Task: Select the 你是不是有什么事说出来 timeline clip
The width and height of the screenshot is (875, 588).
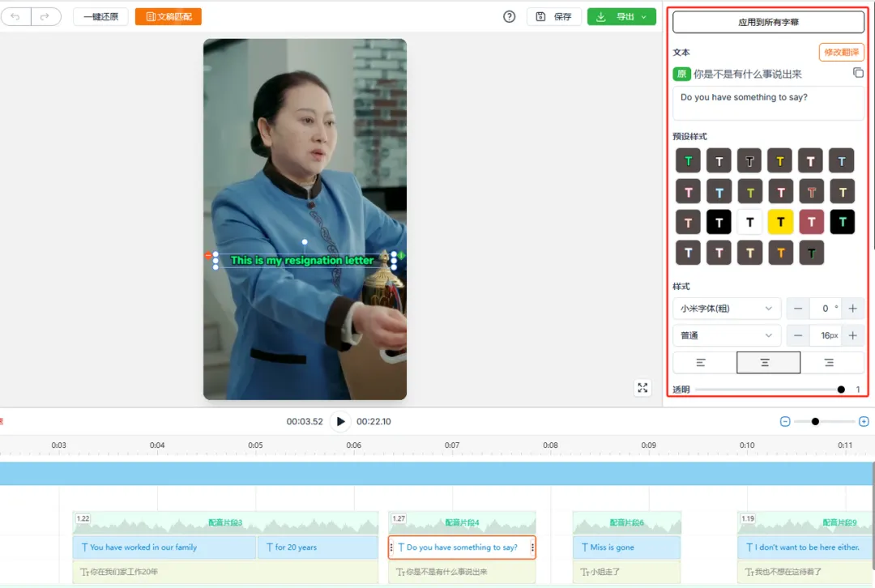Action: point(462,572)
